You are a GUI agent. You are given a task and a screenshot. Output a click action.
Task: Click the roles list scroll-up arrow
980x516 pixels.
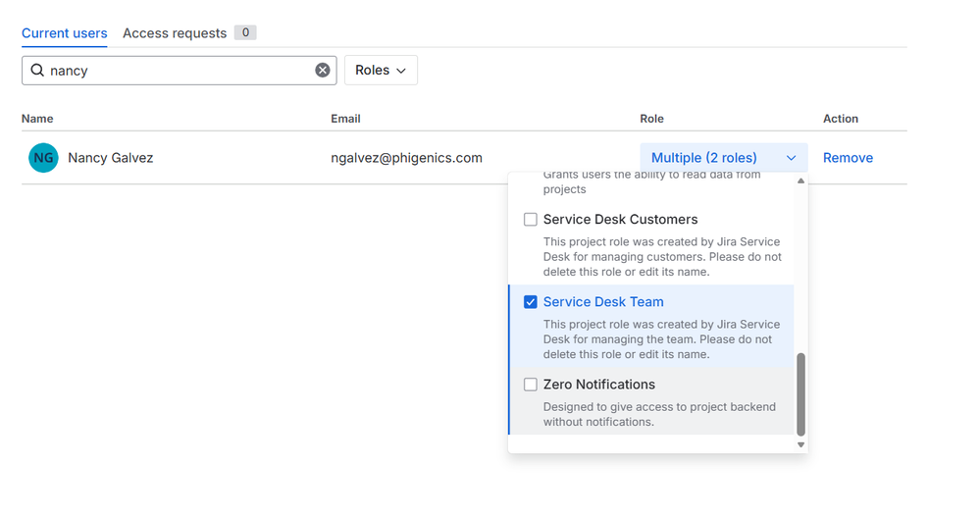coord(800,181)
